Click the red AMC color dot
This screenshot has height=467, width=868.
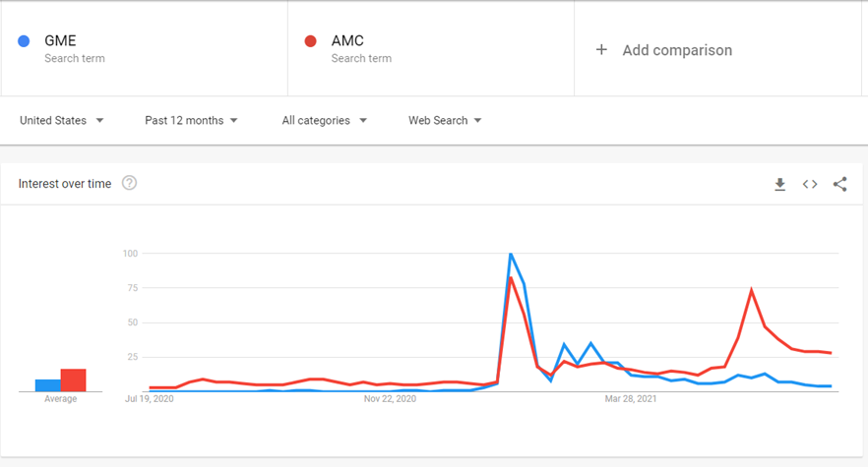(x=310, y=41)
